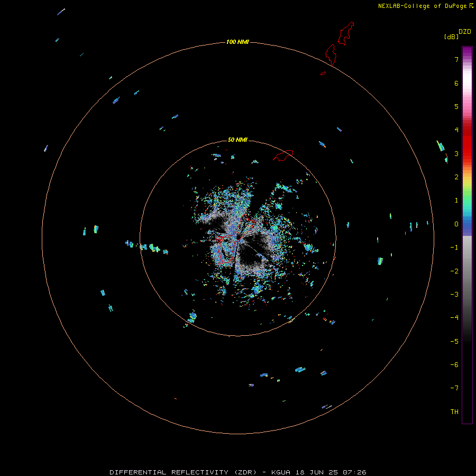The width and height of the screenshot is (476, 476).
Task: Click the -5 value on the color scale
Action: [x=454, y=342]
